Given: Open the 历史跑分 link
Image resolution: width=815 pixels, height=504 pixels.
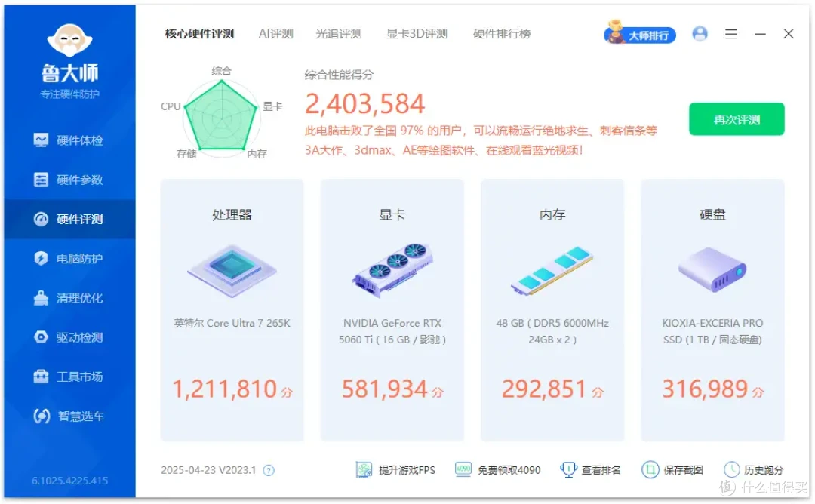Looking at the screenshot, I should pyautogui.click(x=764, y=470).
